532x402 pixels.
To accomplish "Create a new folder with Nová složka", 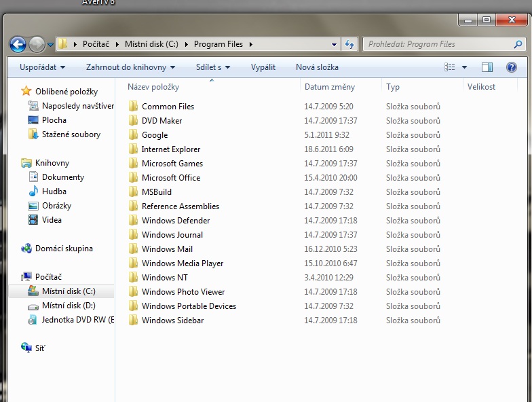I will [x=318, y=67].
